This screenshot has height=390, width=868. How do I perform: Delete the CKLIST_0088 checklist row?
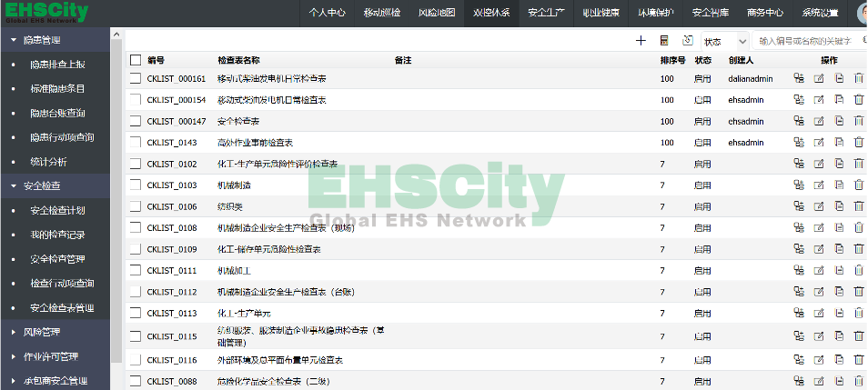pos(859,381)
